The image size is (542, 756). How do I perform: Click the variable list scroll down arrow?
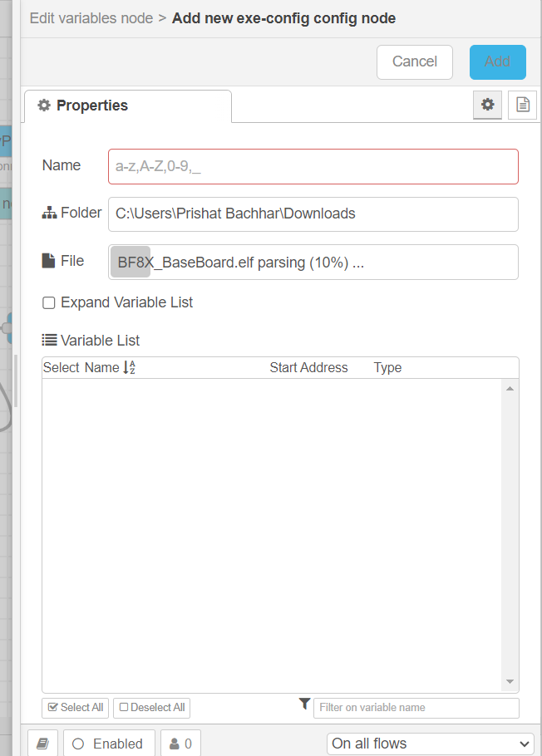[x=510, y=681]
